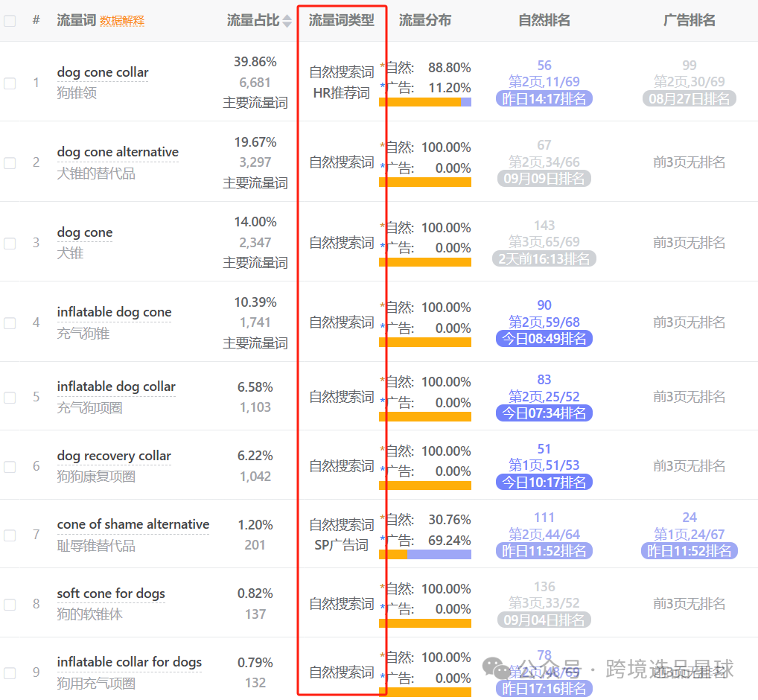Open keyword inflatable dog collar
758x700 pixels.
pyautogui.click(x=116, y=386)
